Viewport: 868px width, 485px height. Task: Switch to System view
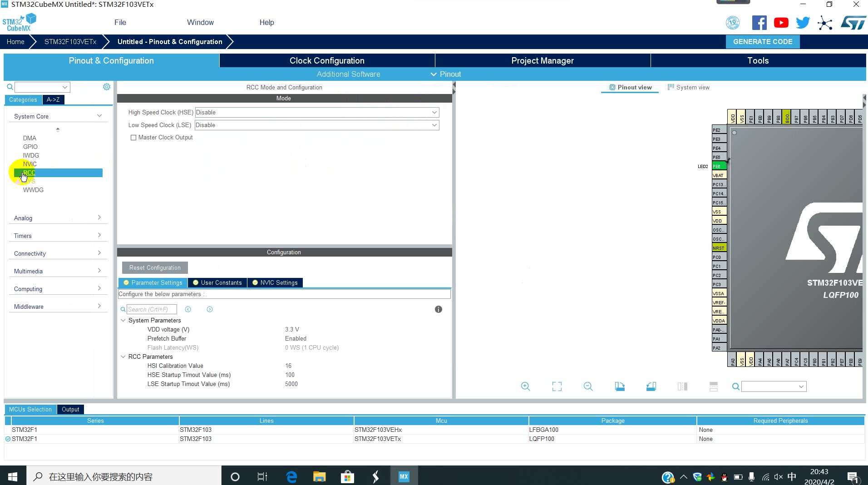tap(688, 87)
